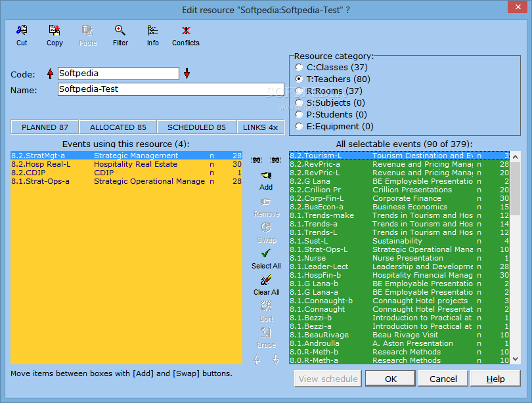
Task: Click the LINKS 4x button
Action: pyautogui.click(x=261, y=127)
